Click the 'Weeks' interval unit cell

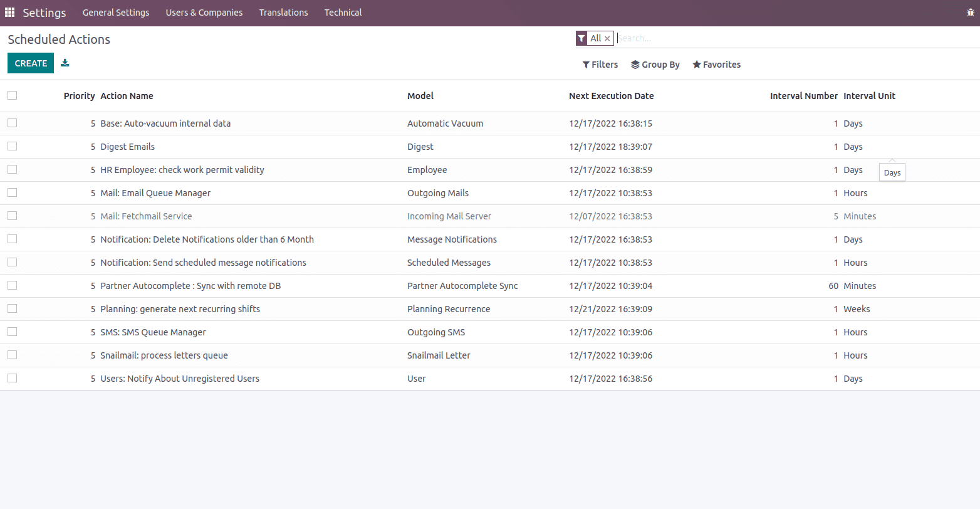(x=857, y=309)
